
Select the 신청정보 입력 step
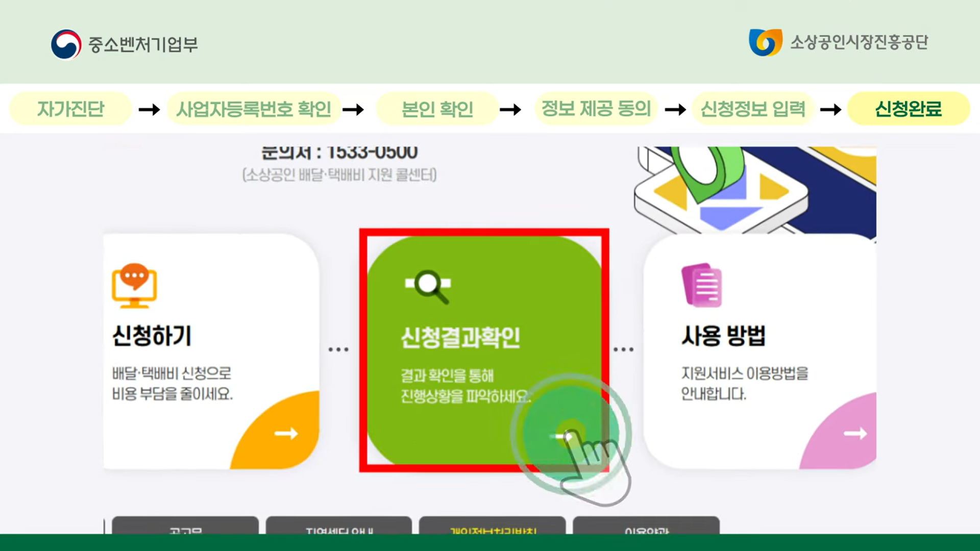pos(752,109)
